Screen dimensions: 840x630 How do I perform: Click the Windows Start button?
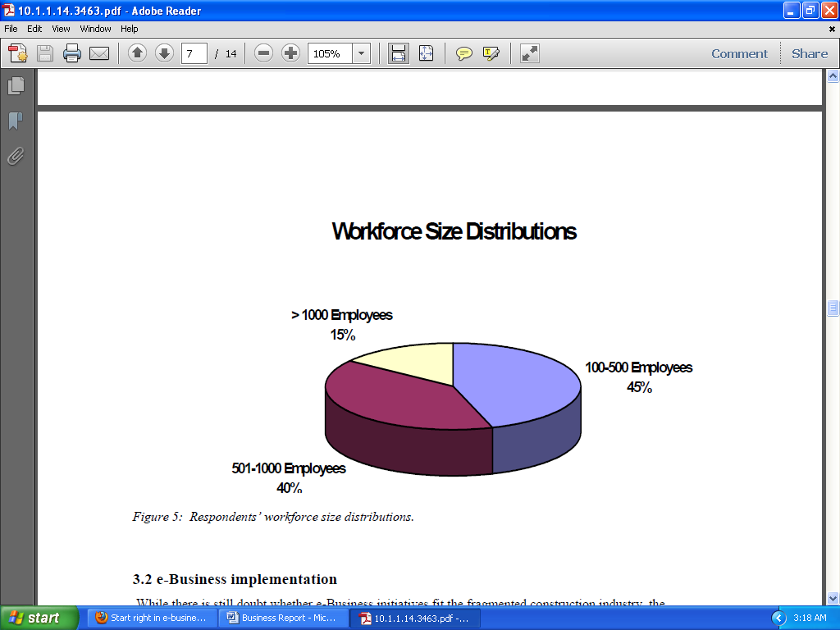[39, 618]
